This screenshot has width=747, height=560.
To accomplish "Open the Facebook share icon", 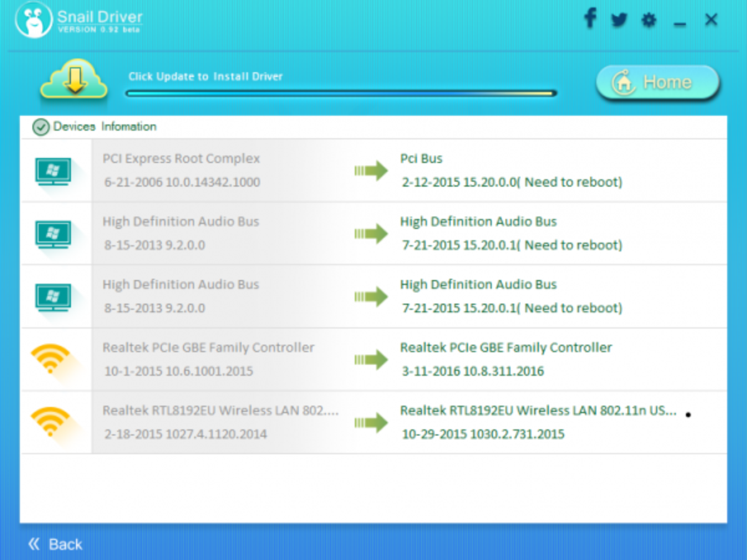I will [x=590, y=19].
